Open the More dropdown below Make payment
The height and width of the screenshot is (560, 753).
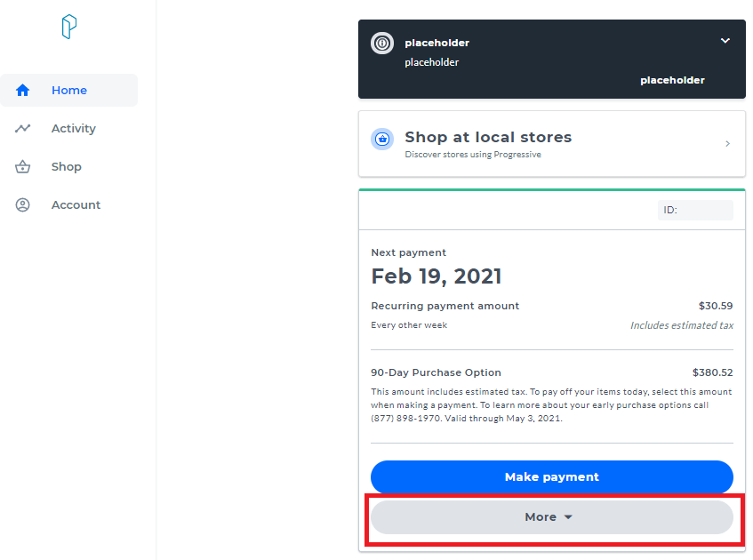(x=551, y=517)
